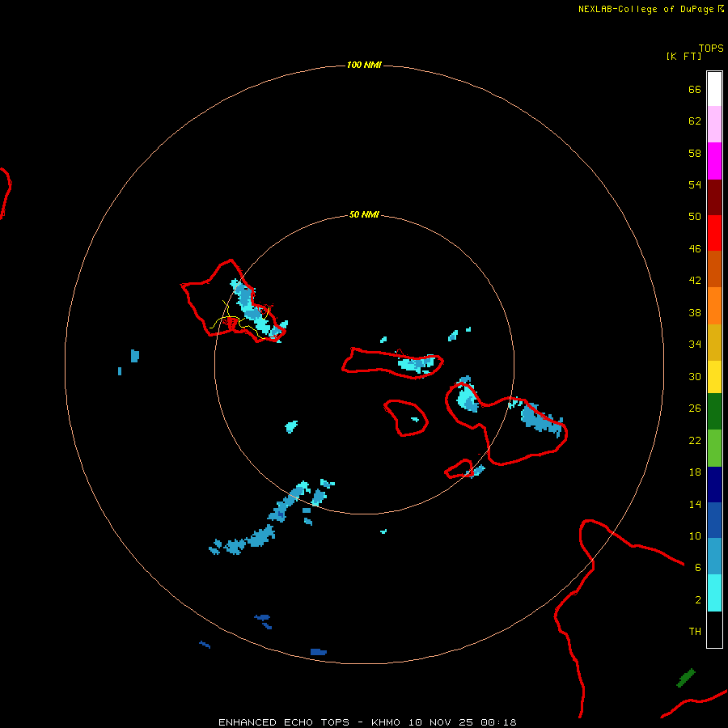The width and height of the screenshot is (728, 728).
Task: Click the legend value 30
Action: (x=695, y=376)
